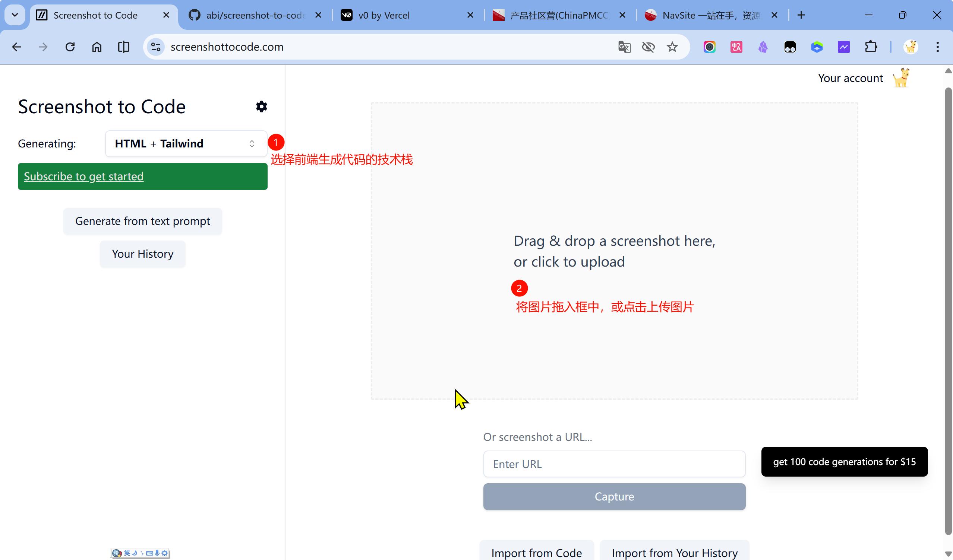Reload the current page

pyautogui.click(x=70, y=47)
